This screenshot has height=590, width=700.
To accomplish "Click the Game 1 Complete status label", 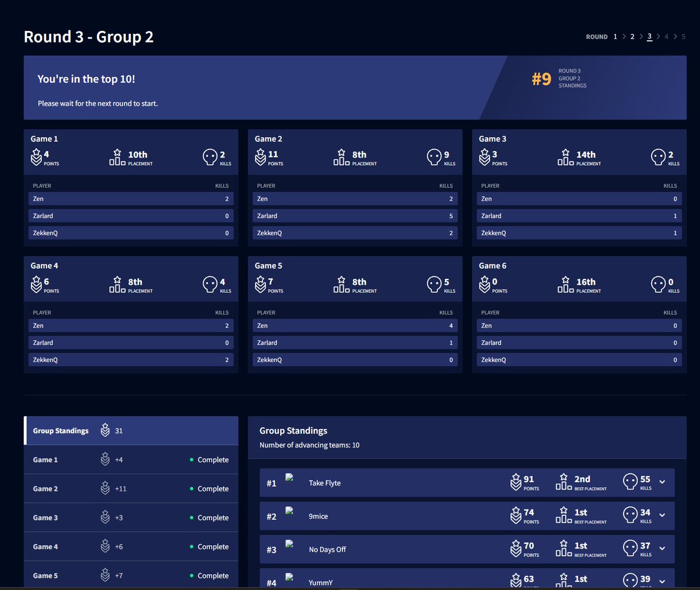I will (213, 460).
